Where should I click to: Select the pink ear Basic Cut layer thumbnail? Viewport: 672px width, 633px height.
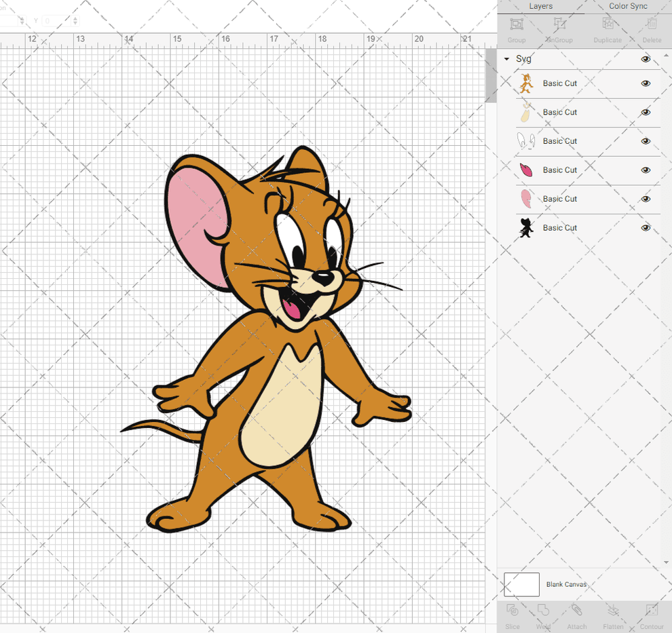pyautogui.click(x=527, y=199)
